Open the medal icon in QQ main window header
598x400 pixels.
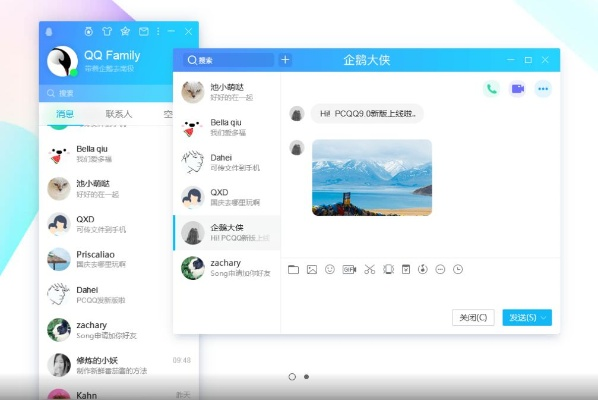coord(88,32)
